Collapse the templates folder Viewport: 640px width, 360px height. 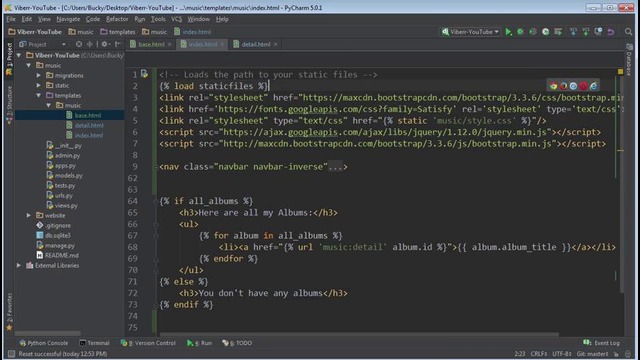pyautogui.click(x=38, y=95)
